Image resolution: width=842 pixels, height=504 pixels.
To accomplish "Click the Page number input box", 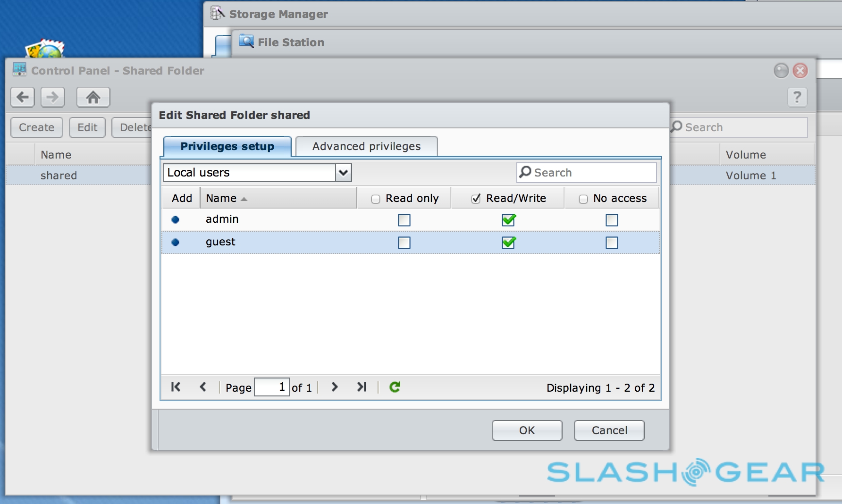I will pos(272,387).
